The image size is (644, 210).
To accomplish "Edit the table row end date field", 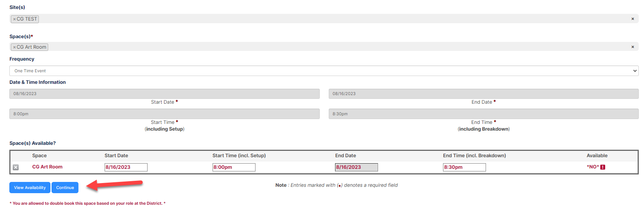I will [x=356, y=167].
